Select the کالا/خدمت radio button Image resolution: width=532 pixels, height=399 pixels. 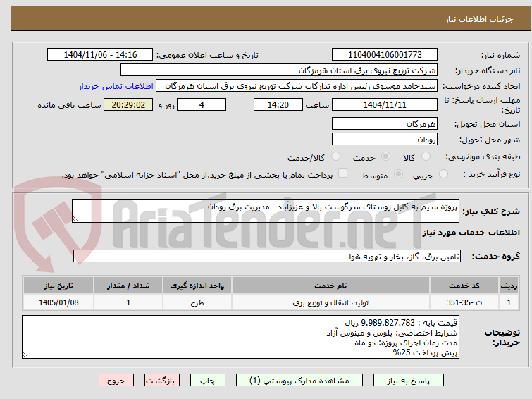pyautogui.click(x=335, y=156)
